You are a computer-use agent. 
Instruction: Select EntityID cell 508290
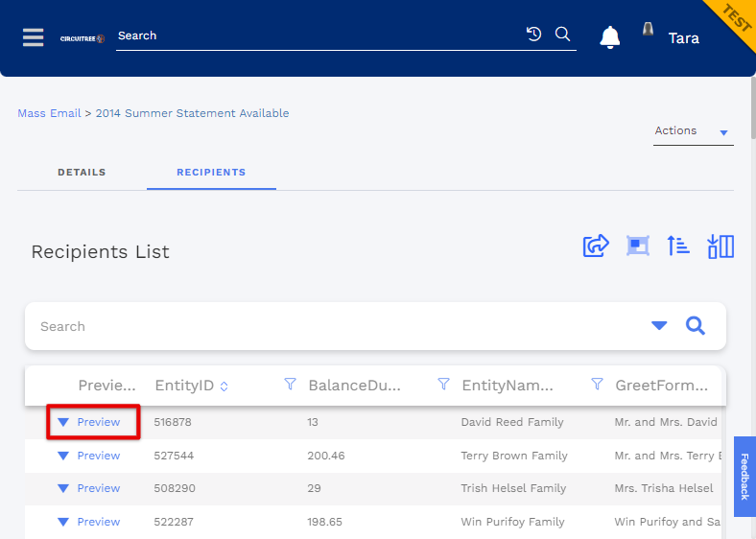coord(175,488)
